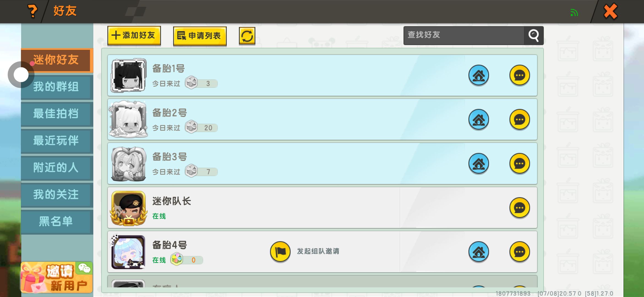Visit 备胎4号's home via house icon

tap(479, 252)
